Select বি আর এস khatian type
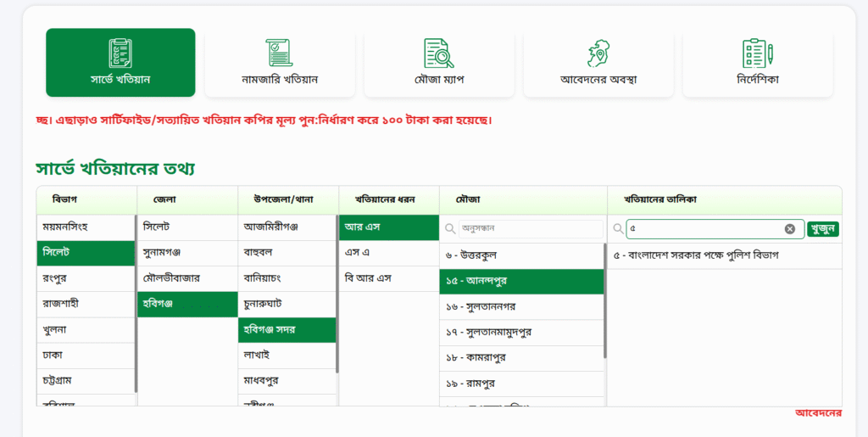Viewport: 868px width, 437px height. tap(389, 278)
